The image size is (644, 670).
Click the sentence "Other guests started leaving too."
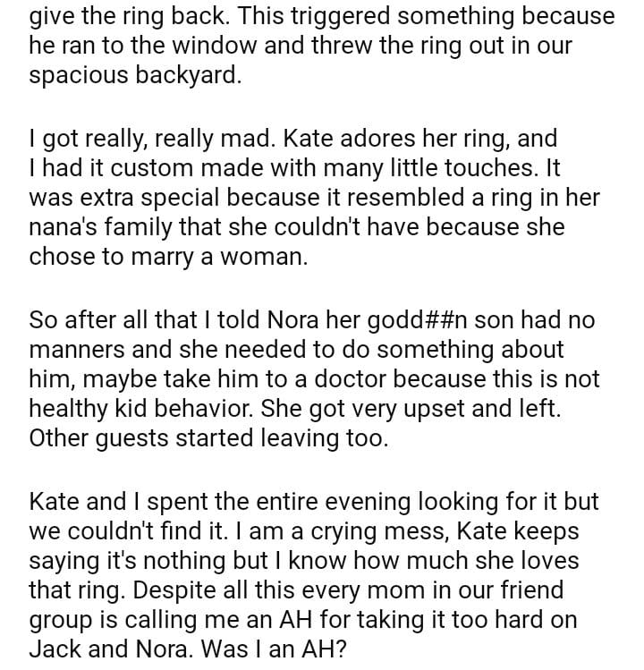(x=208, y=439)
